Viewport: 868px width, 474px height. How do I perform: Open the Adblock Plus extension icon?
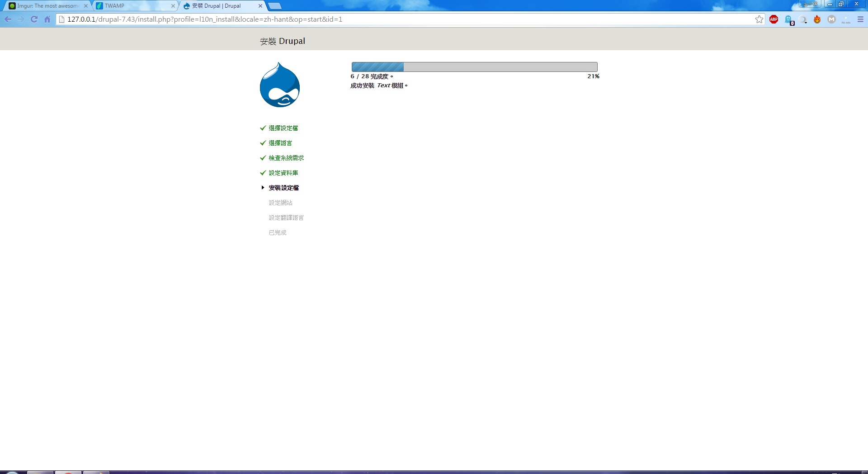[x=774, y=19]
